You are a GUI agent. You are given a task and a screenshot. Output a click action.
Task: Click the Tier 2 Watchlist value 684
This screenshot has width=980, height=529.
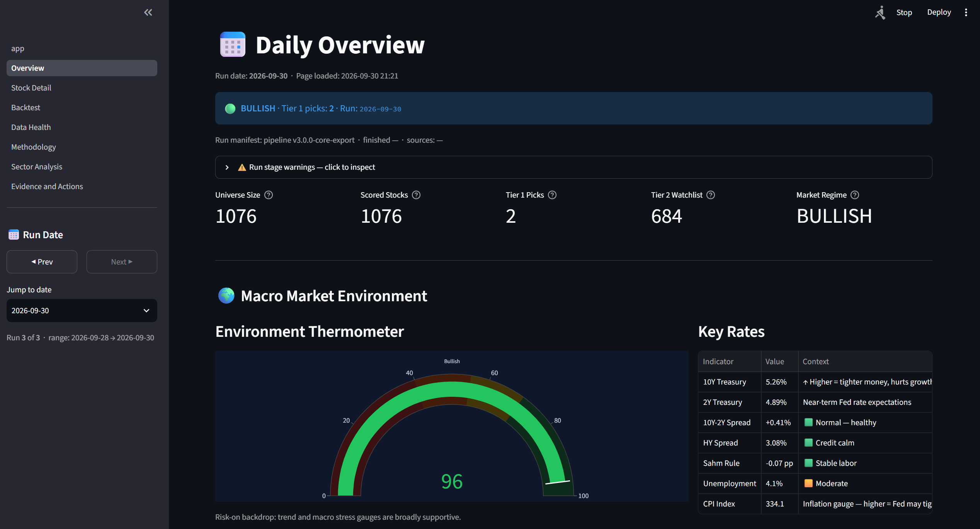[667, 216]
